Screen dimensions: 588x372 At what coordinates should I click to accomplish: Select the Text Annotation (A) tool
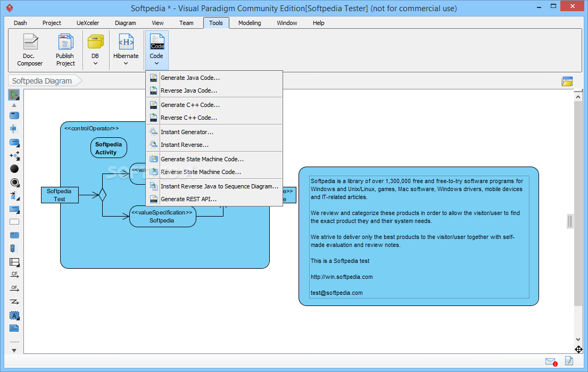[14, 316]
